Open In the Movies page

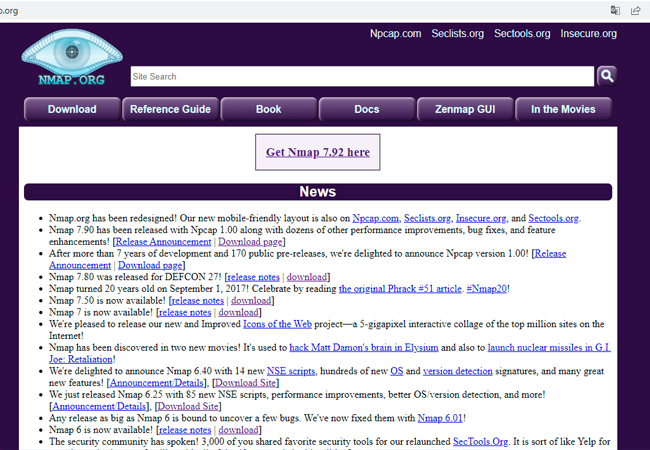pyautogui.click(x=563, y=109)
